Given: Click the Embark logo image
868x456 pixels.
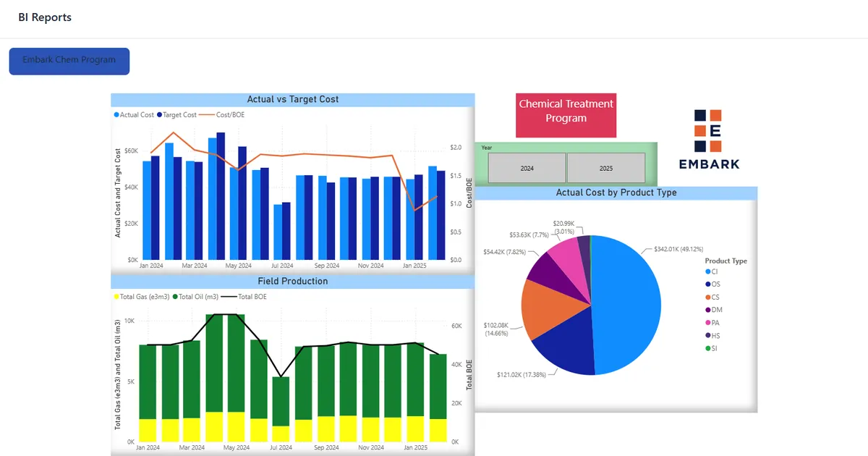Looking at the screenshot, I should tap(709, 139).
